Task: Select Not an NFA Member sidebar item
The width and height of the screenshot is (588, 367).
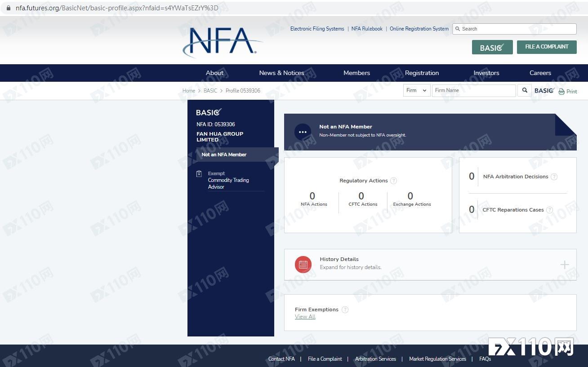Action: pos(237,155)
